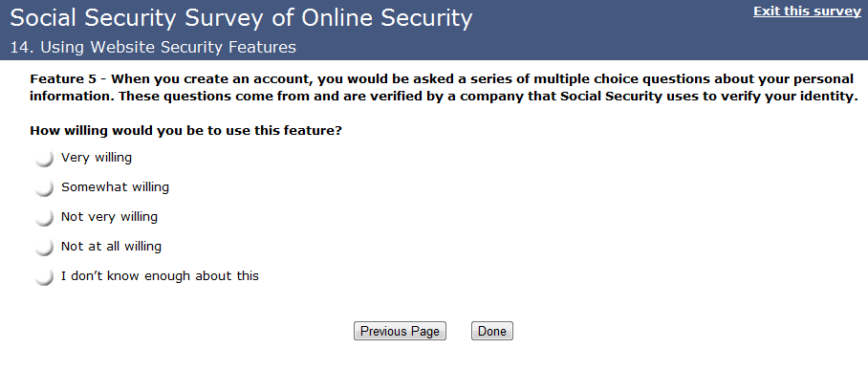868x370 pixels.
Task: Choose the "Somewhat willing" radio option
Action: click(44, 187)
